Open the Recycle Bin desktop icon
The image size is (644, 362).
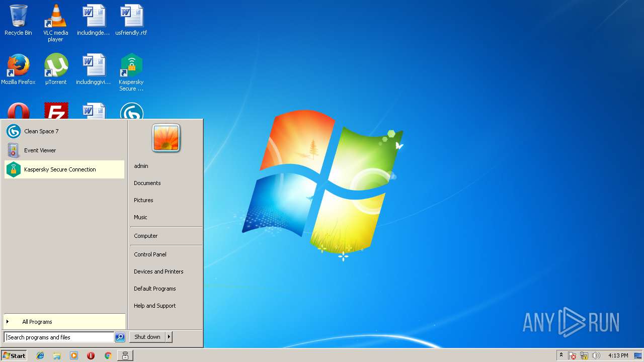18,20
